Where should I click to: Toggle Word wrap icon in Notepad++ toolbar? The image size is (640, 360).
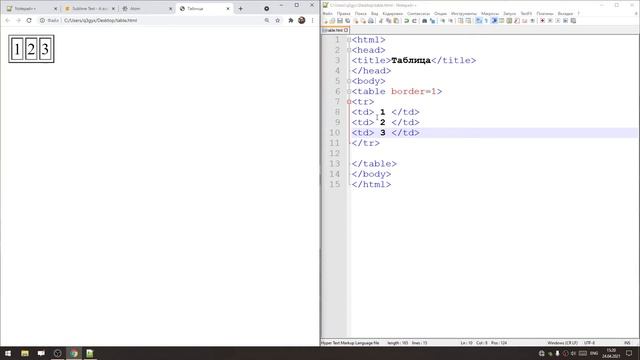pos(478,21)
